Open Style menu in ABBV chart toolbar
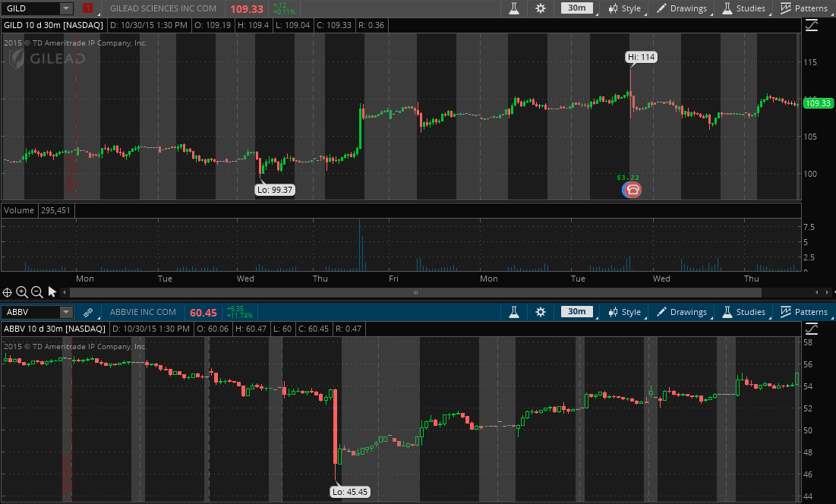 point(625,312)
